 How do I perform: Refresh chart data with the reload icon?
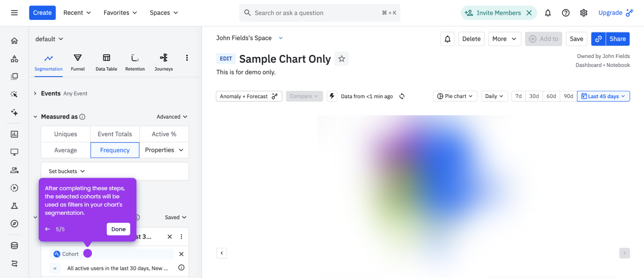click(402, 96)
